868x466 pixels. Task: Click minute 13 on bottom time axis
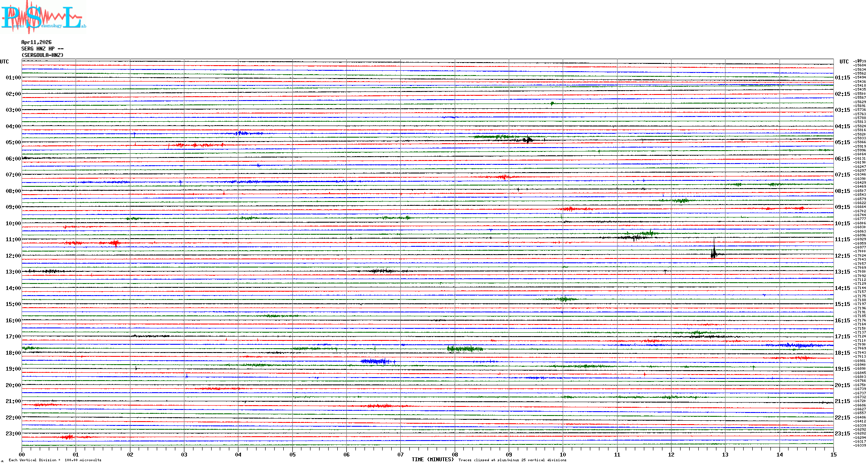click(725, 454)
